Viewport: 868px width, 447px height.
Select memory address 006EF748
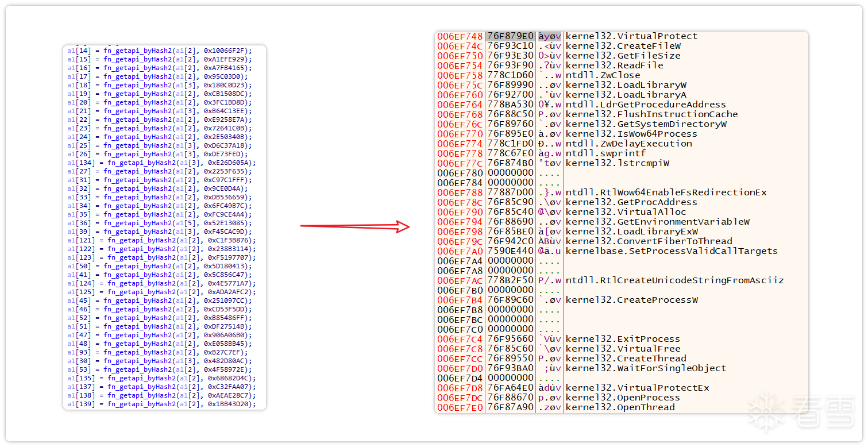(460, 36)
